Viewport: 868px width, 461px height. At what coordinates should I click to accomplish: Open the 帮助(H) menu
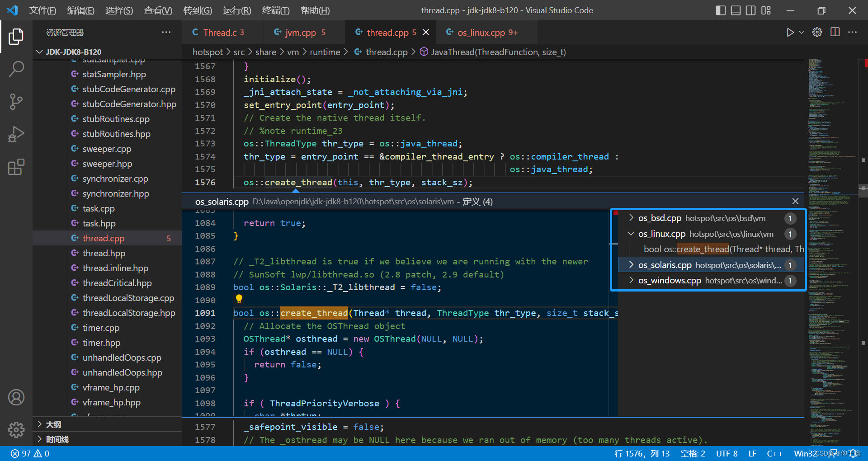click(315, 10)
